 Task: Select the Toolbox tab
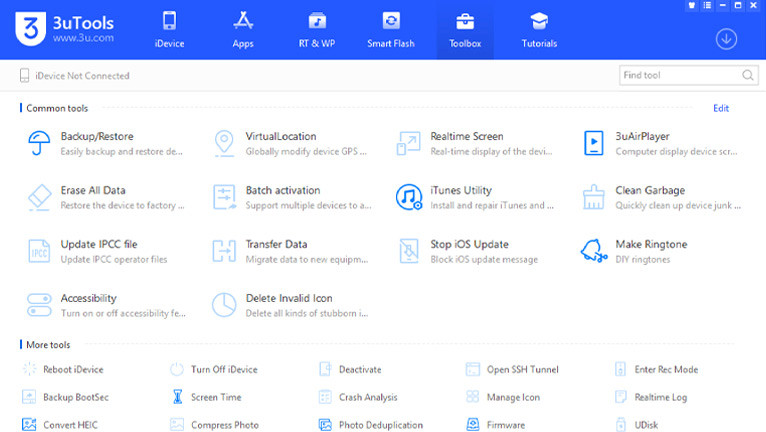click(465, 30)
